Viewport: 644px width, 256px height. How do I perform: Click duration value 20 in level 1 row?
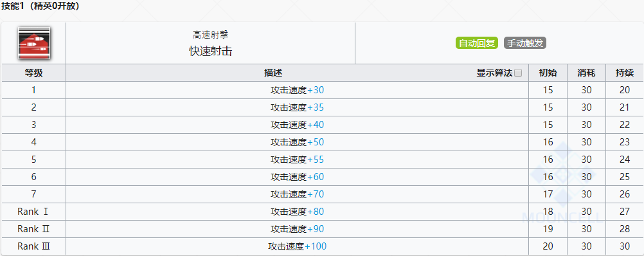625,90
